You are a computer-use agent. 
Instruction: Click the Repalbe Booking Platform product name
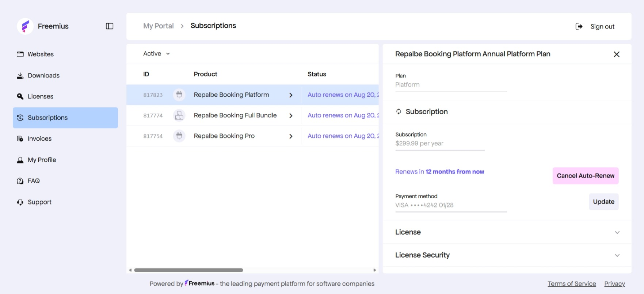coord(231,95)
